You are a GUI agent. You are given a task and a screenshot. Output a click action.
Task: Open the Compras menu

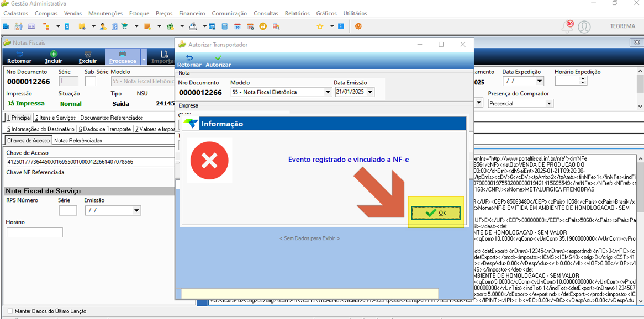(x=46, y=14)
